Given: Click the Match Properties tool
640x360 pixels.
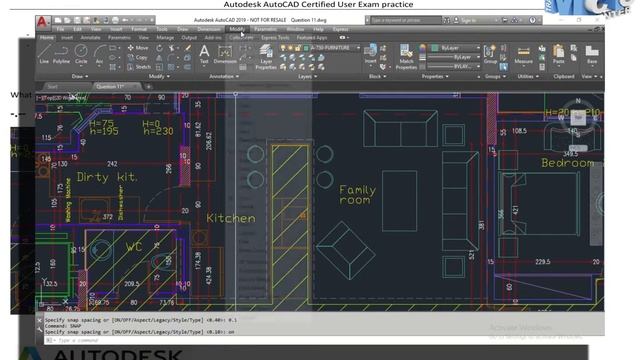Looking at the screenshot, I should pyautogui.click(x=406, y=57).
